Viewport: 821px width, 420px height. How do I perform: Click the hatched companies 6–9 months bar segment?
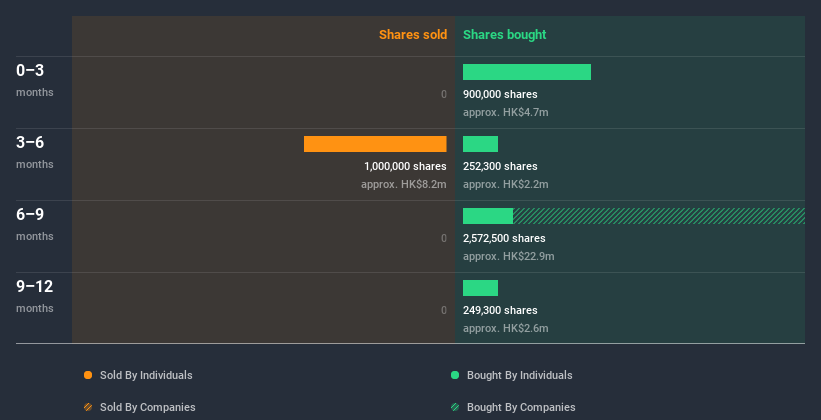tap(659, 216)
